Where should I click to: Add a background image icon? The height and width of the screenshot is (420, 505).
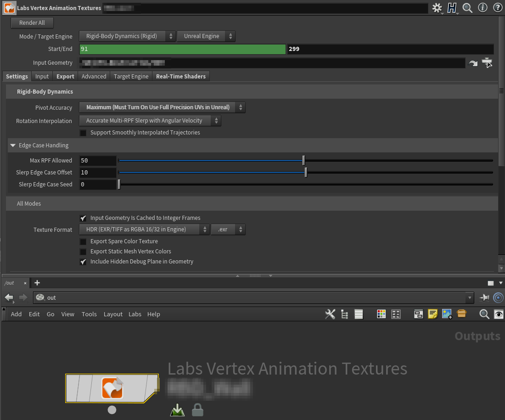(x=447, y=314)
